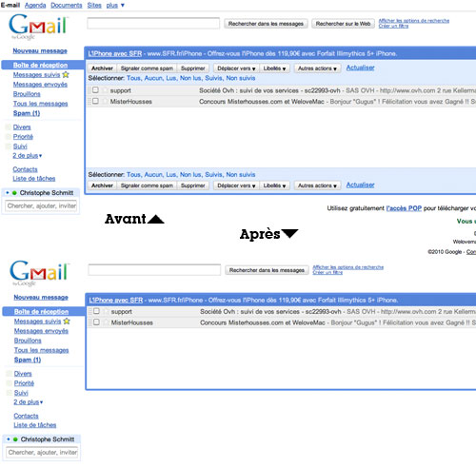The height and width of the screenshot is (468, 476).
Task: Click the Gmail logo in the Après view
Action: [x=39, y=273]
